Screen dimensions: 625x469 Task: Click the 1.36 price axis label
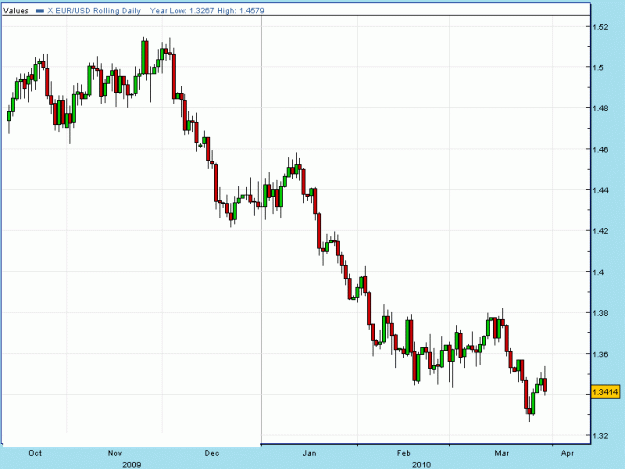[x=601, y=354]
